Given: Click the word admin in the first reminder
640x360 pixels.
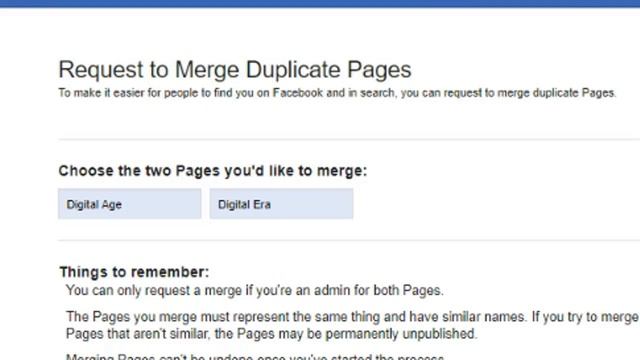Looking at the screenshot, I should (331, 290).
